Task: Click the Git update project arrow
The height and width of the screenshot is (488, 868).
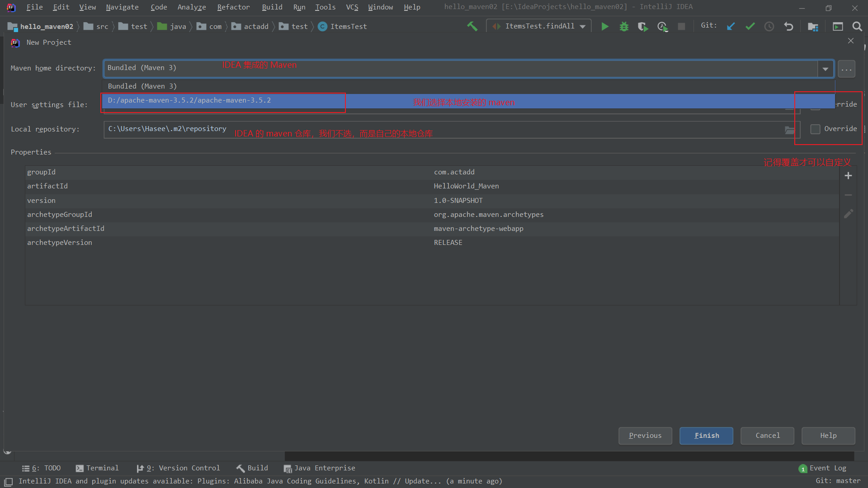Action: pos(731,27)
